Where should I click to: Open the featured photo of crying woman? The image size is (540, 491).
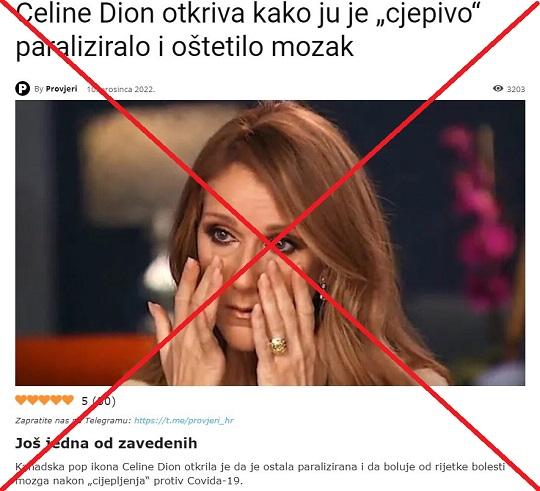click(x=270, y=243)
